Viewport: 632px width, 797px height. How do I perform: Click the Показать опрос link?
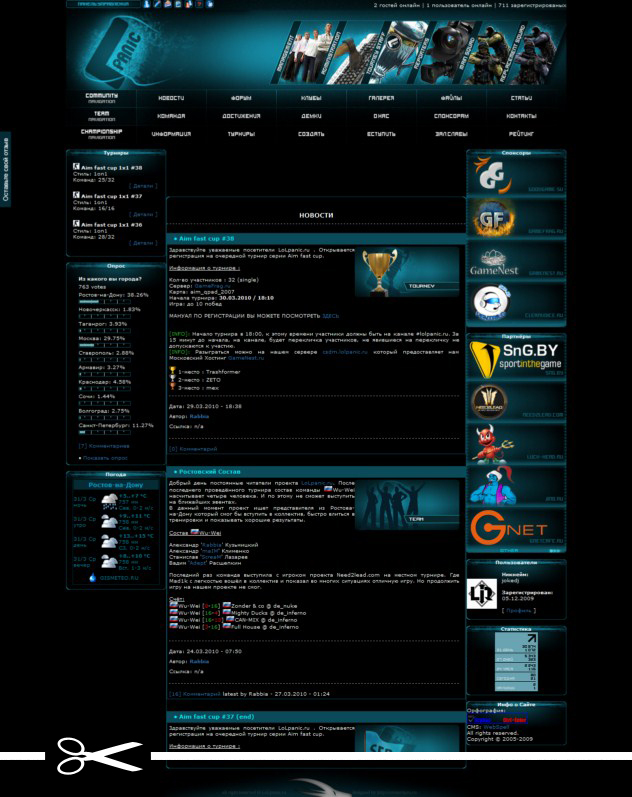point(105,458)
